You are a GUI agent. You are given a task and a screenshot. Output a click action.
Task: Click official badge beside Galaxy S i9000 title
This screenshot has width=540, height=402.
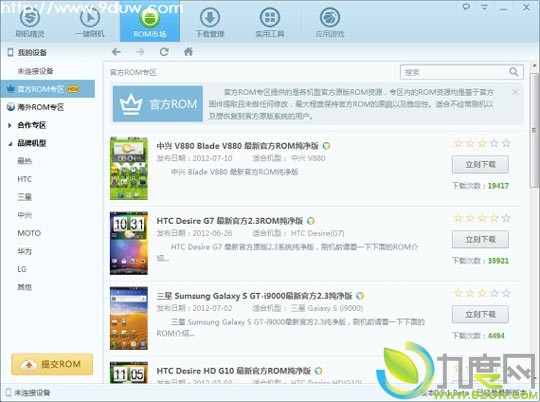[360, 296]
